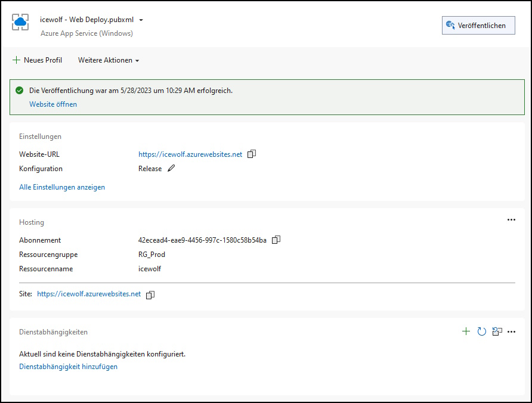
Task: Open the Dienstabhängigkeiten more options menu
Action: tap(511, 332)
